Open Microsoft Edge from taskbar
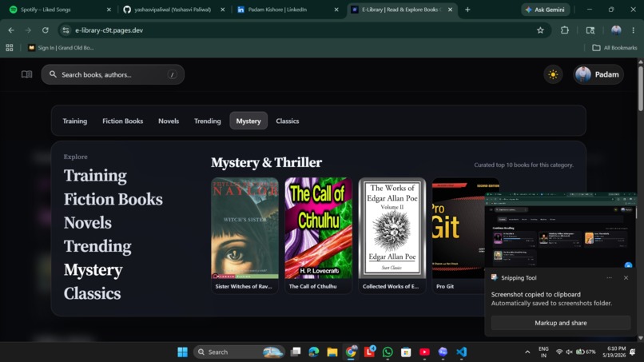The image size is (644, 362). click(314, 352)
